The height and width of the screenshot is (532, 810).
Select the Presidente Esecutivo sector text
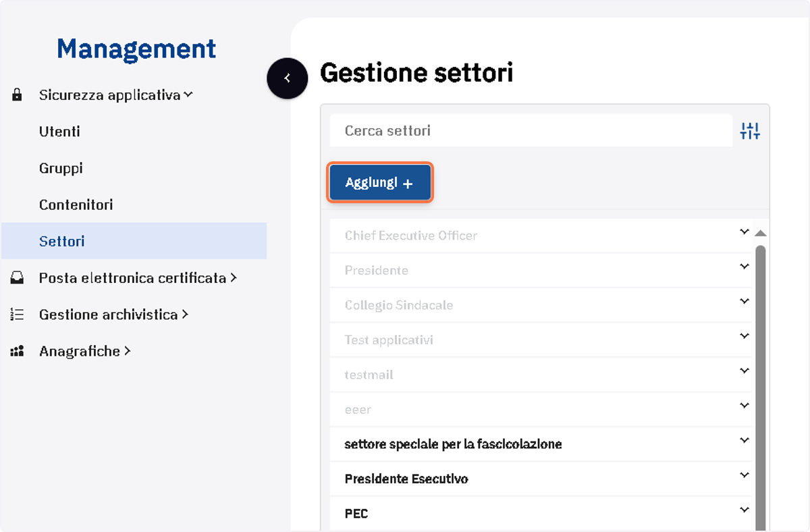click(406, 479)
